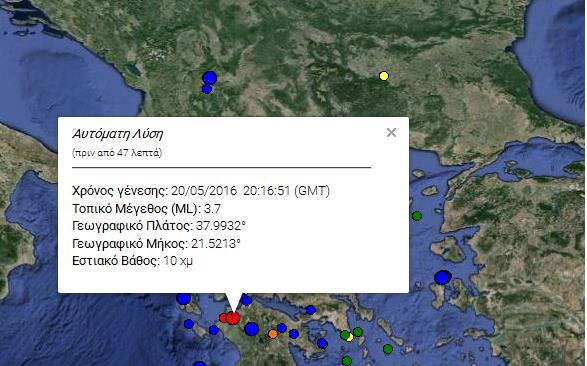This screenshot has width=587, height=366.
Task: Select the blue marker near Corinth gulf east end
Action: 311,310
